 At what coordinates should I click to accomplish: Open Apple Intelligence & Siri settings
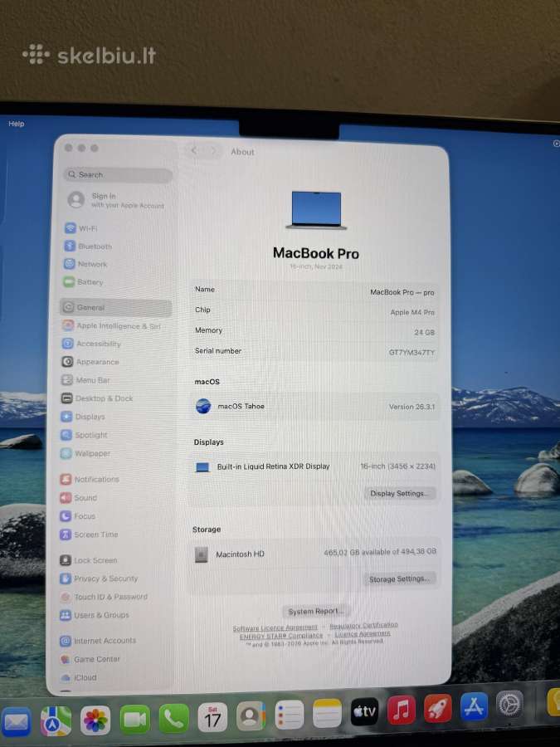112,326
